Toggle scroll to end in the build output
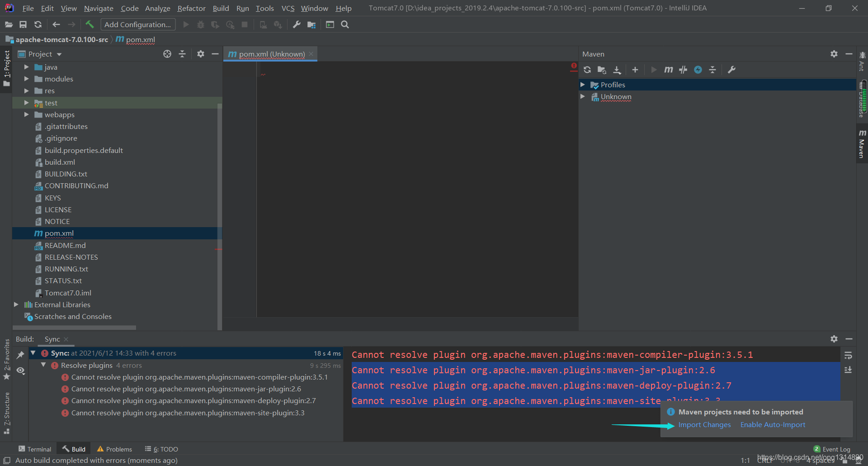This screenshot has width=868, height=466. pos(848,370)
